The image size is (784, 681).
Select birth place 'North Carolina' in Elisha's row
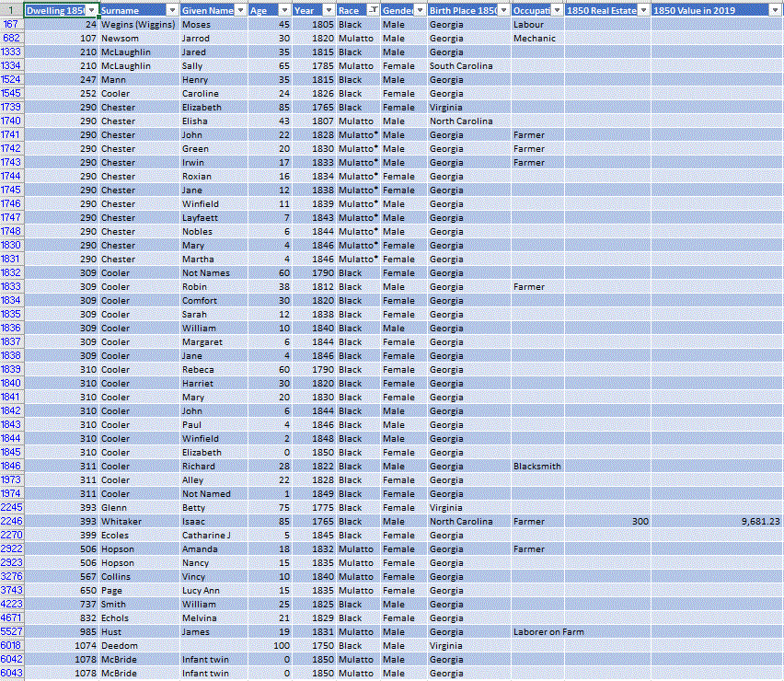[x=469, y=121]
